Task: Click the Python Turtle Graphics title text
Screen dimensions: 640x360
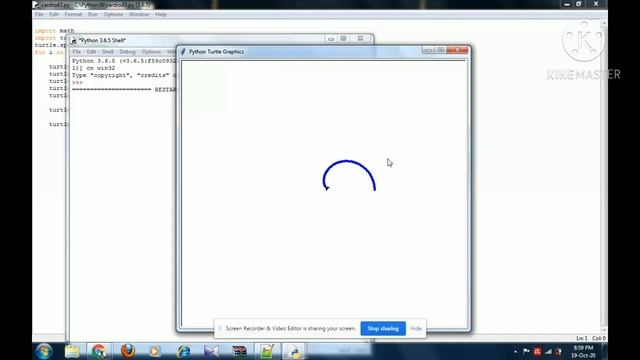Action: (216, 52)
